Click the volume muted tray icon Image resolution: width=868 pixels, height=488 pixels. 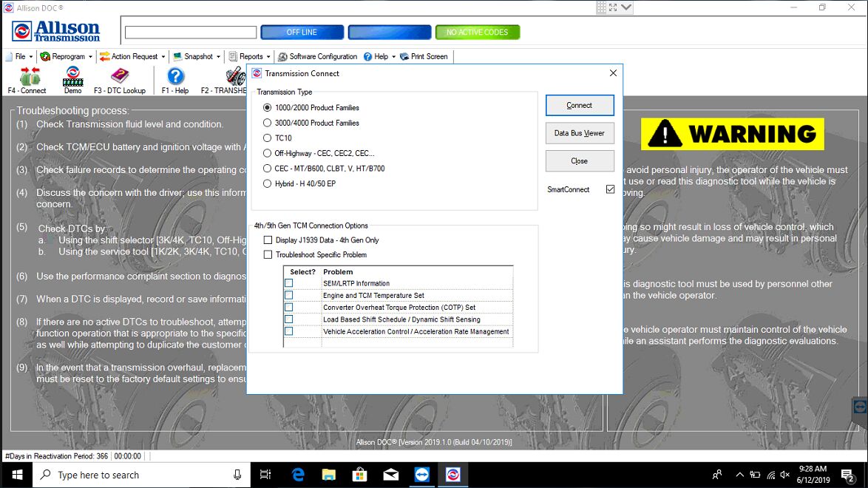click(x=785, y=475)
